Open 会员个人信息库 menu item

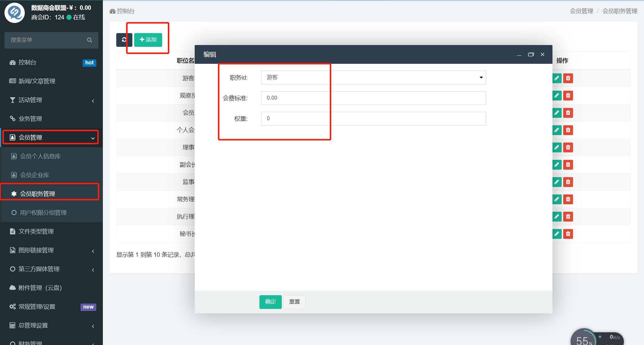click(40, 156)
